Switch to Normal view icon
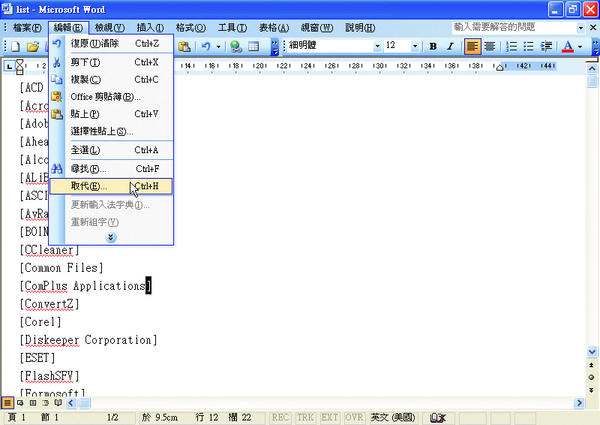Screen dimensions: 600x425 click(x=7, y=402)
